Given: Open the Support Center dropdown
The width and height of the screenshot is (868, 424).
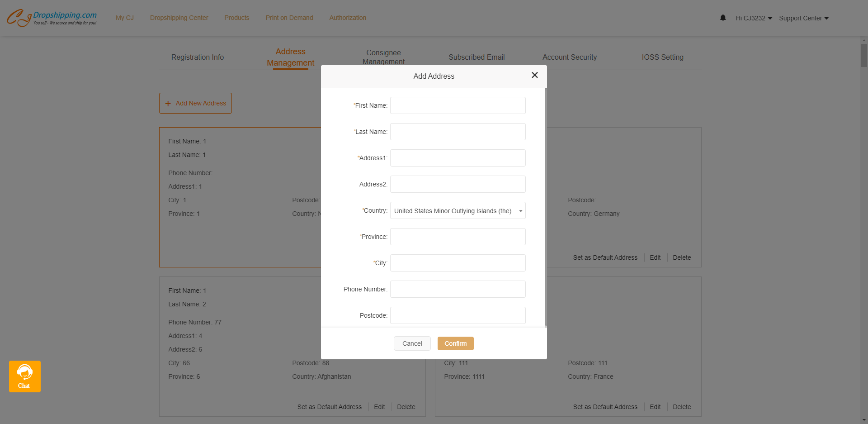Looking at the screenshot, I should coord(803,18).
